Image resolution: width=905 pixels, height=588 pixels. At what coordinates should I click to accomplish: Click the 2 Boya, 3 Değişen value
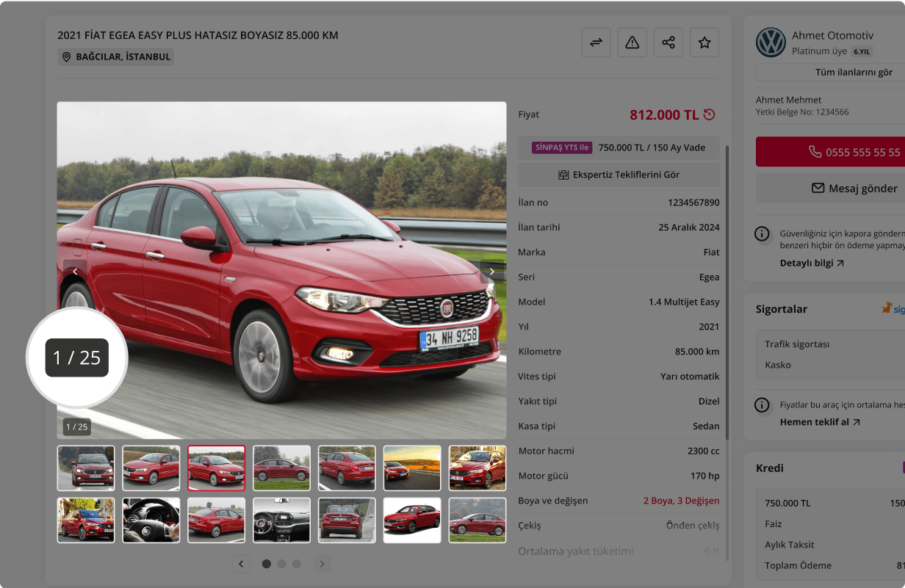[682, 501]
